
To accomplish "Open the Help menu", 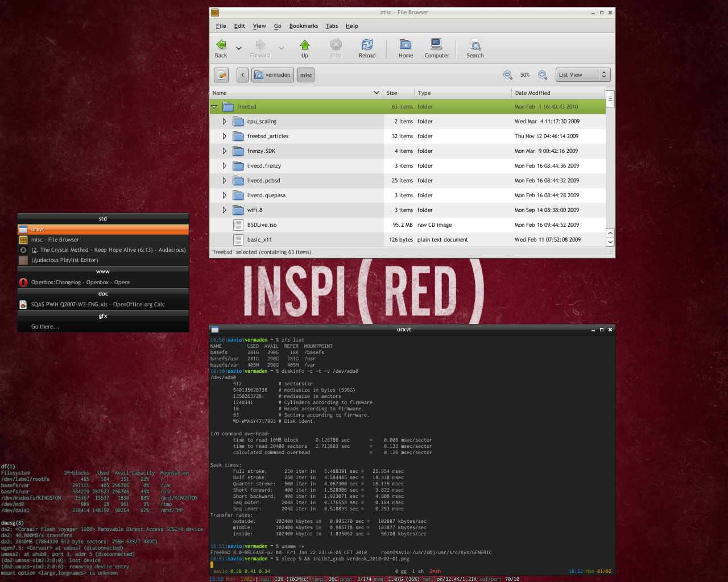I will coord(352,26).
